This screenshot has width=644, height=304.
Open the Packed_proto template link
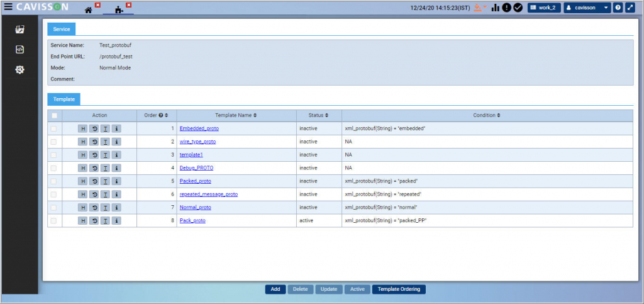point(196,181)
